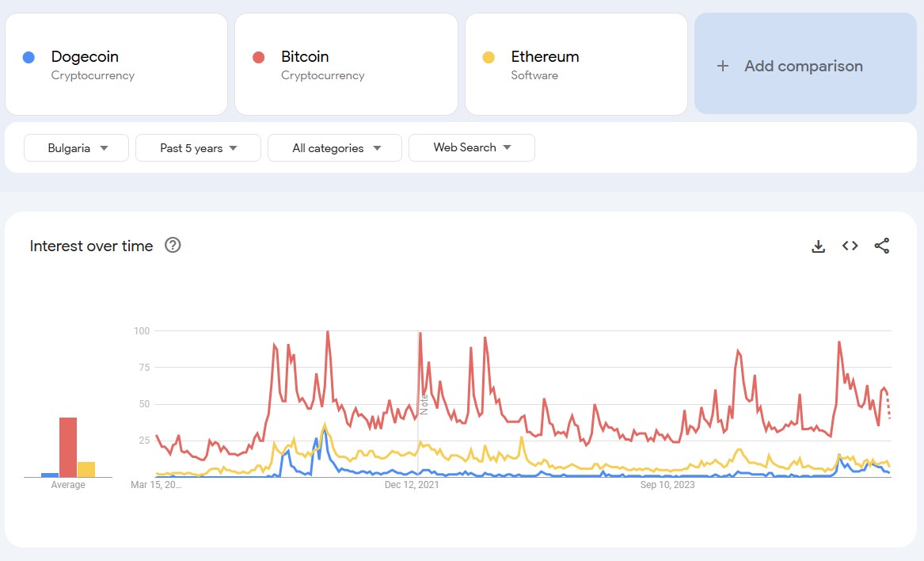924x561 pixels.
Task: Click the yellow Ethereum average bar
Action: (x=87, y=467)
